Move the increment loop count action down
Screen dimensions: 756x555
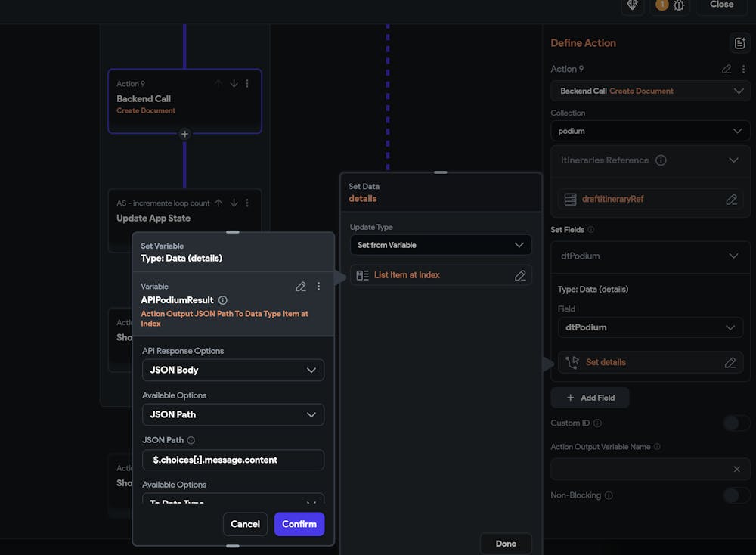click(234, 203)
